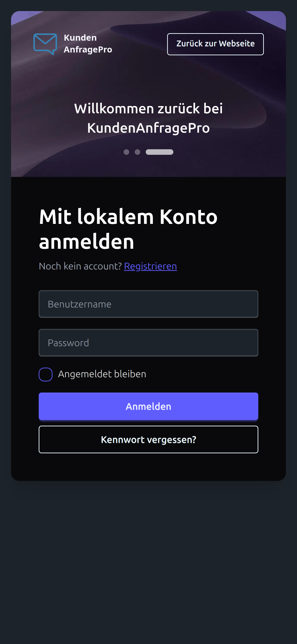Open the Registrieren link
The height and width of the screenshot is (644, 297).
(150, 266)
